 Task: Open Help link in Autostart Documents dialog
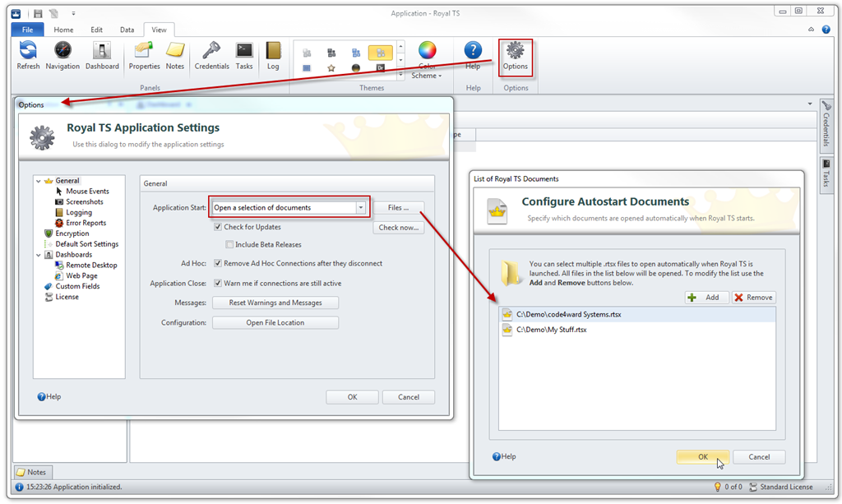pos(504,457)
